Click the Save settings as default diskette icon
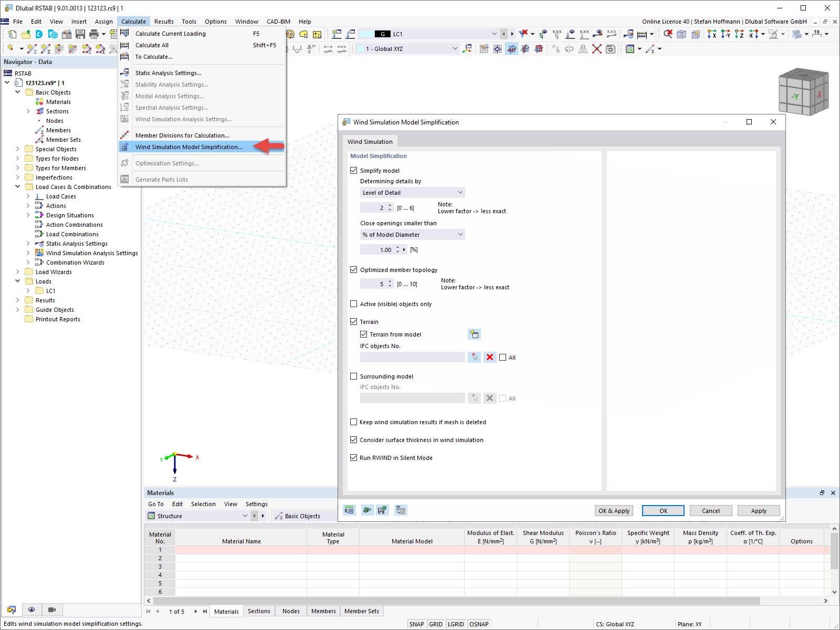 (383, 510)
